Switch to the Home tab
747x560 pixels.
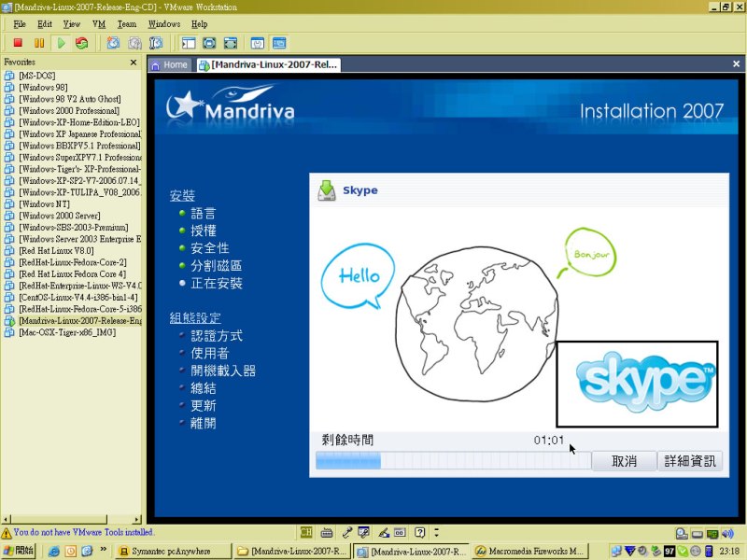[170, 64]
